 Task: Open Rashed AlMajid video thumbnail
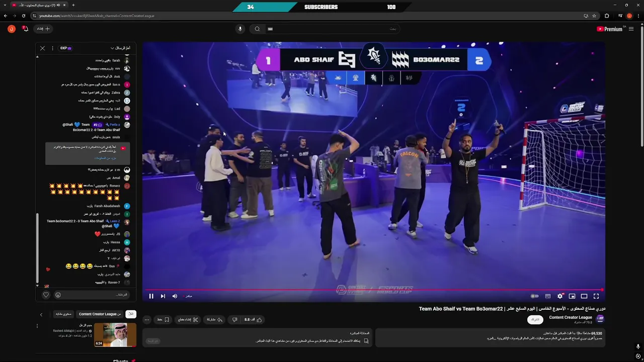pyautogui.click(x=115, y=335)
